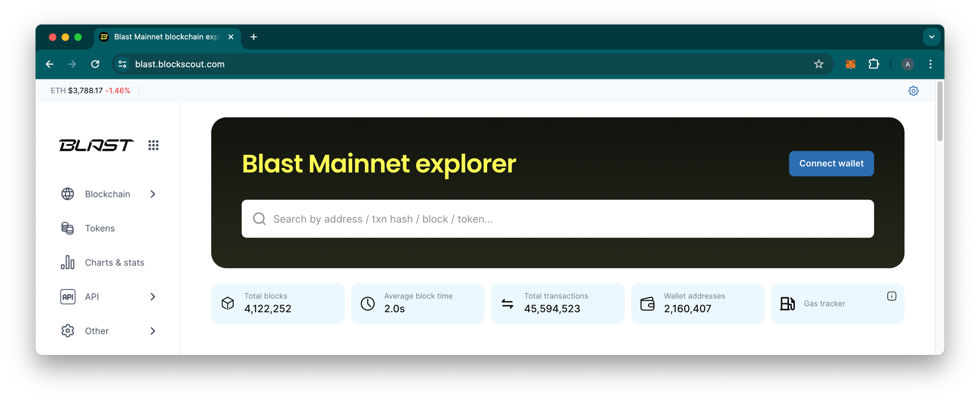Open the Blockchain menu item

coord(108,194)
